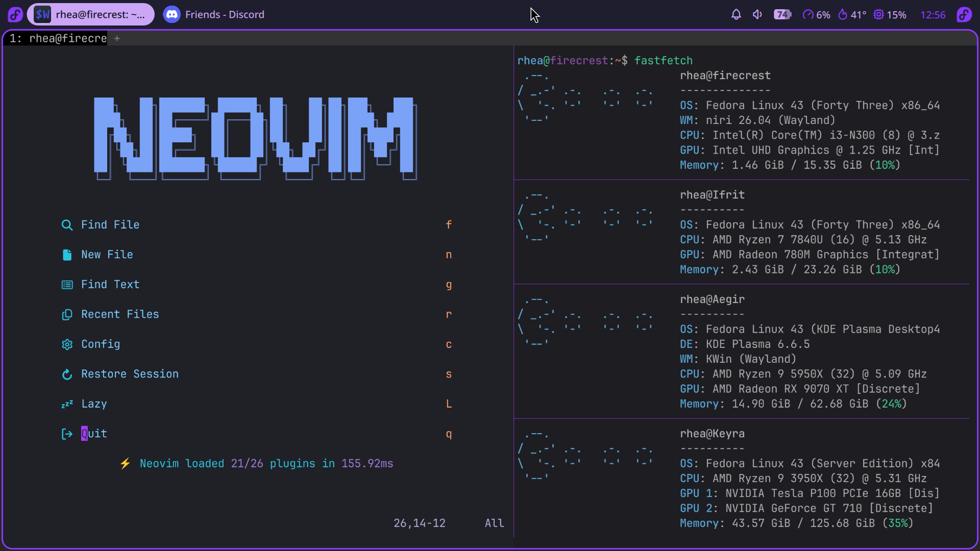This screenshot has width=980, height=551.
Task: Click the shortcut key r for Recent Files
Action: point(449,314)
